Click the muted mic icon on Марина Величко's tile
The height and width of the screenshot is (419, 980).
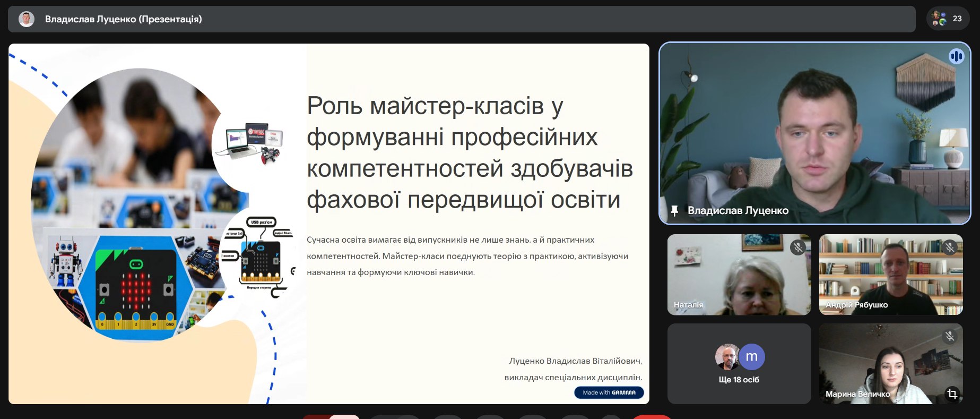coord(949,336)
